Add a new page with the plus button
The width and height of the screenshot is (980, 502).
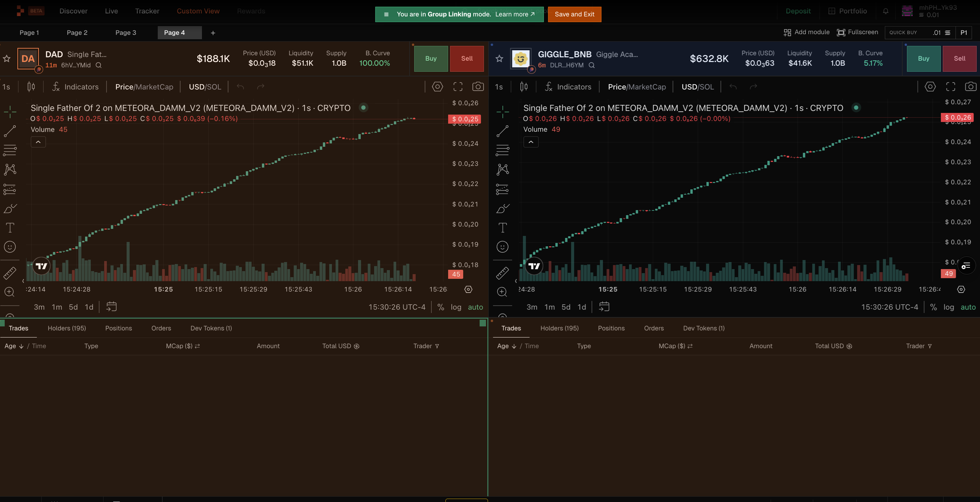(x=213, y=33)
